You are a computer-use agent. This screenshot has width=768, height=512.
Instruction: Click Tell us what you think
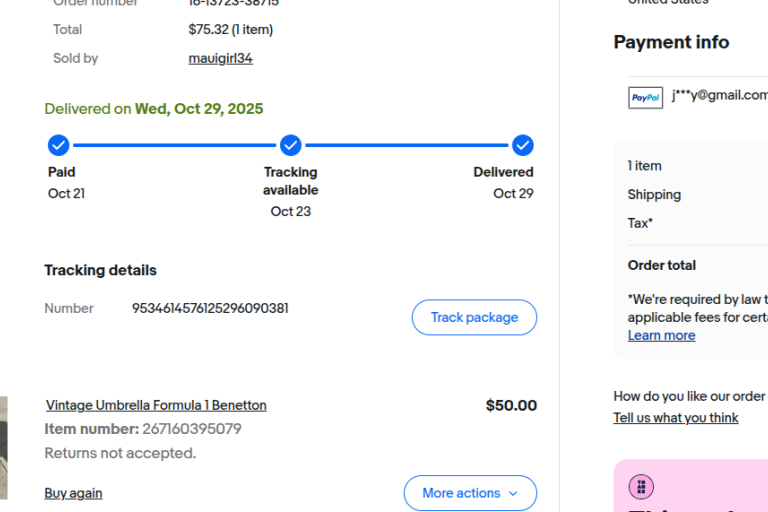pos(676,418)
